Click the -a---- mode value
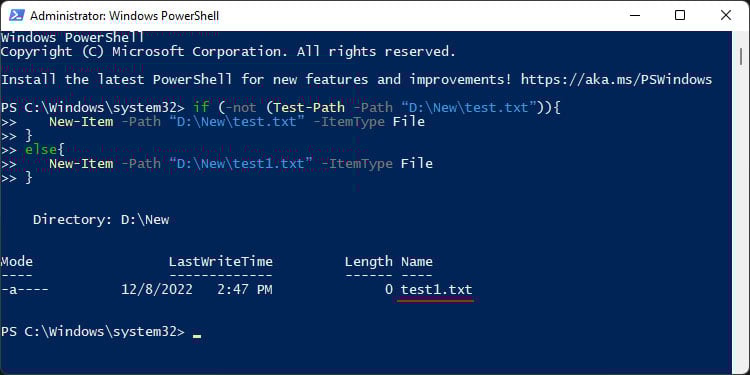 tap(24, 289)
